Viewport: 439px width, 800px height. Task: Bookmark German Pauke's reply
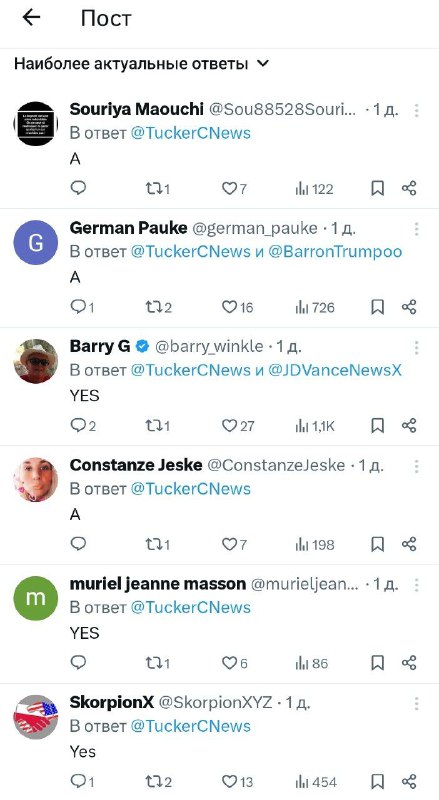pos(377,307)
